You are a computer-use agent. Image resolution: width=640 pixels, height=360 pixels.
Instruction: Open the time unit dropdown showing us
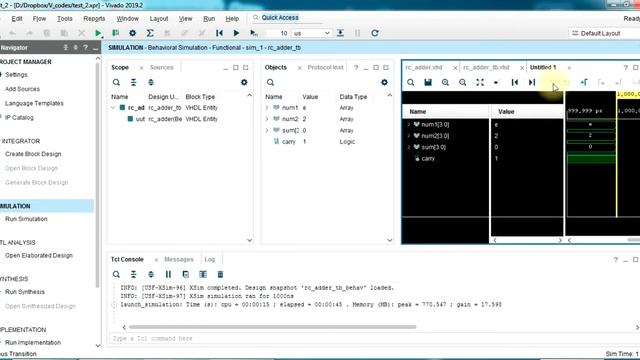tap(311, 33)
